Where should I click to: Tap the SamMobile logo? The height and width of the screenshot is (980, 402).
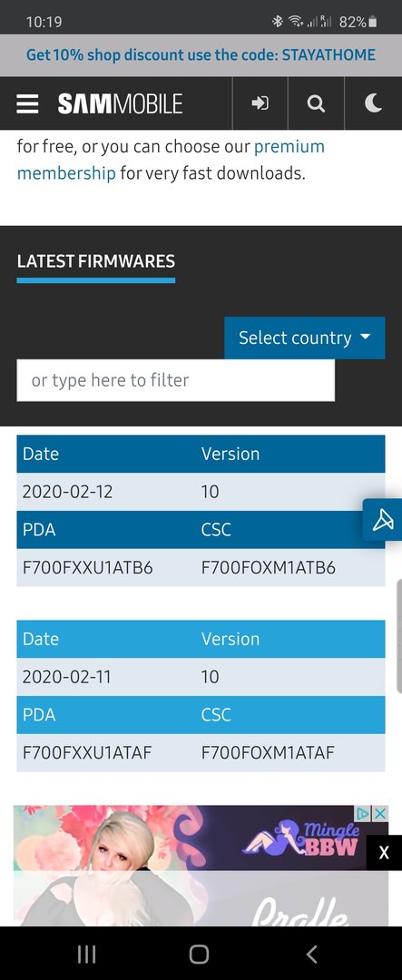120,103
